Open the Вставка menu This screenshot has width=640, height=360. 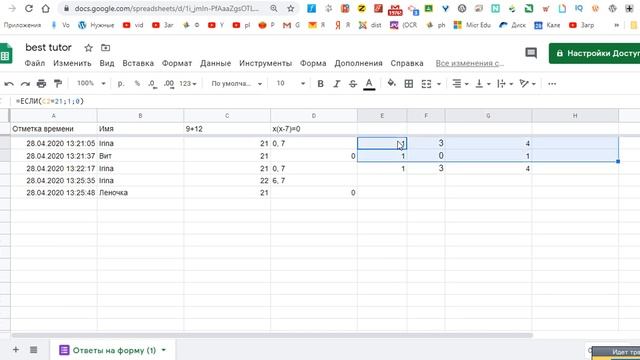[138, 63]
